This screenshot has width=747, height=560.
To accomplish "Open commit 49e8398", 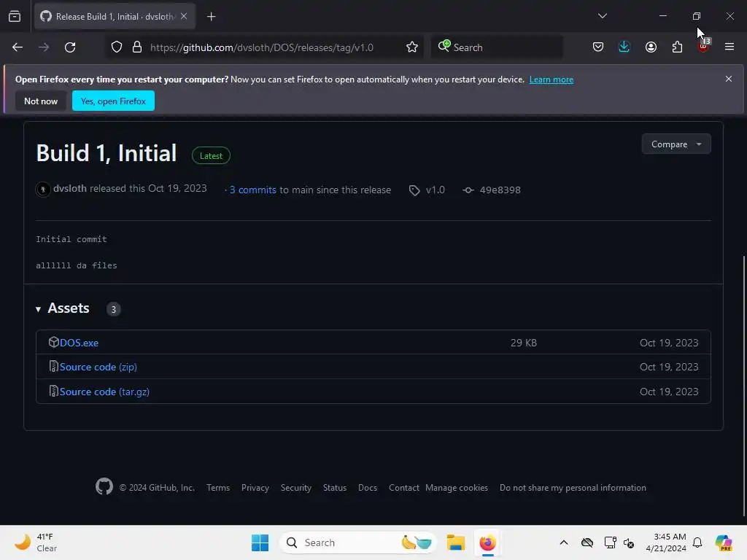I will click(500, 190).
